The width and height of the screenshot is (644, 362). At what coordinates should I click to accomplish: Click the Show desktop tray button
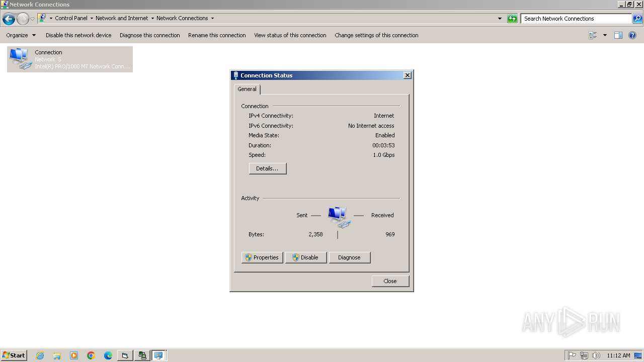[638, 355]
